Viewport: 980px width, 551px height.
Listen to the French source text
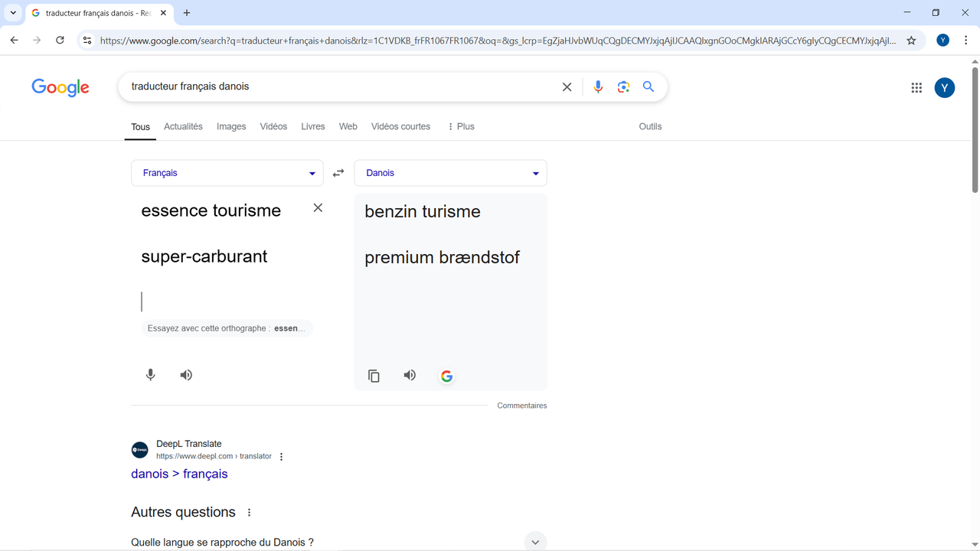pyautogui.click(x=186, y=375)
